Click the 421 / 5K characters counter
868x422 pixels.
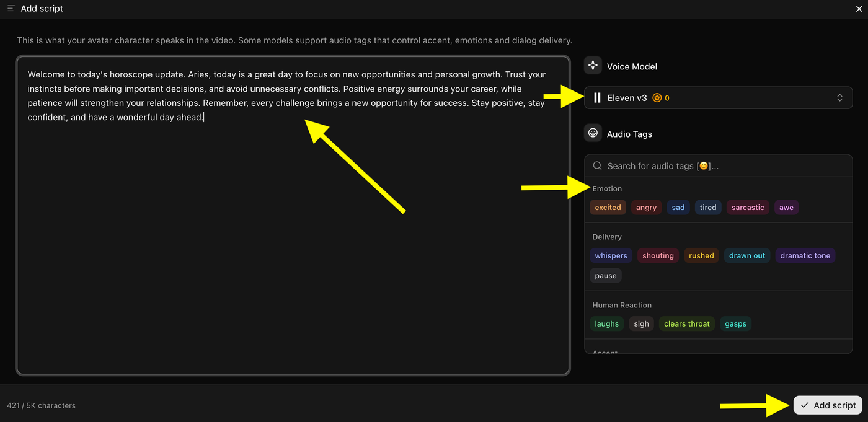(41, 405)
